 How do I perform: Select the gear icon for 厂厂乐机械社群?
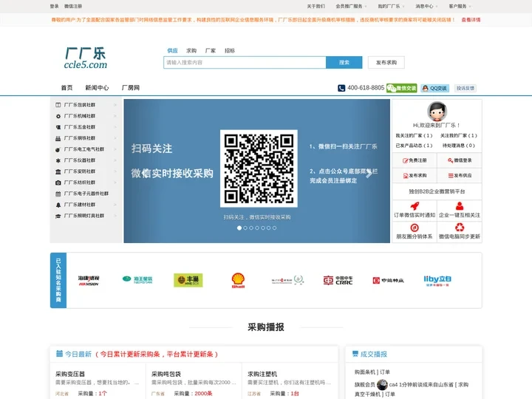tap(58, 116)
